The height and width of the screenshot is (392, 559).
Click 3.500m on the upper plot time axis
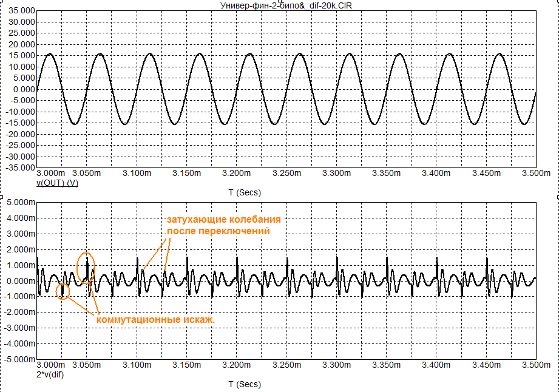(536, 173)
